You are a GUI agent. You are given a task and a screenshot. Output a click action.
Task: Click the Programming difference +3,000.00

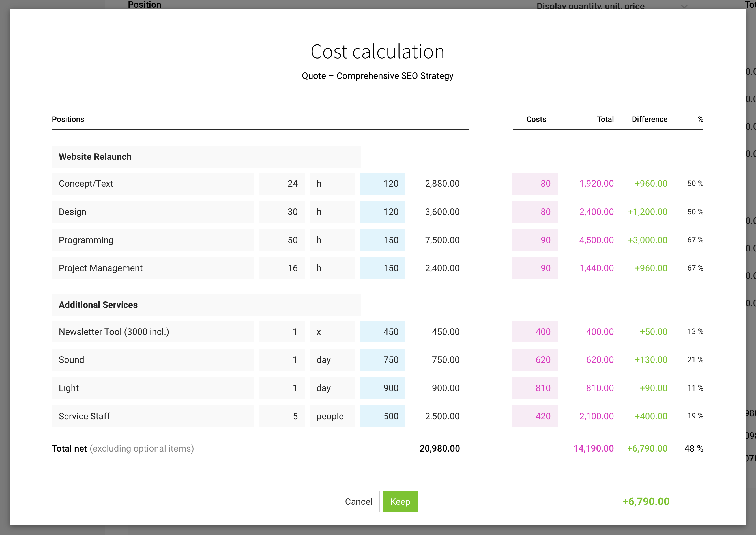point(647,240)
